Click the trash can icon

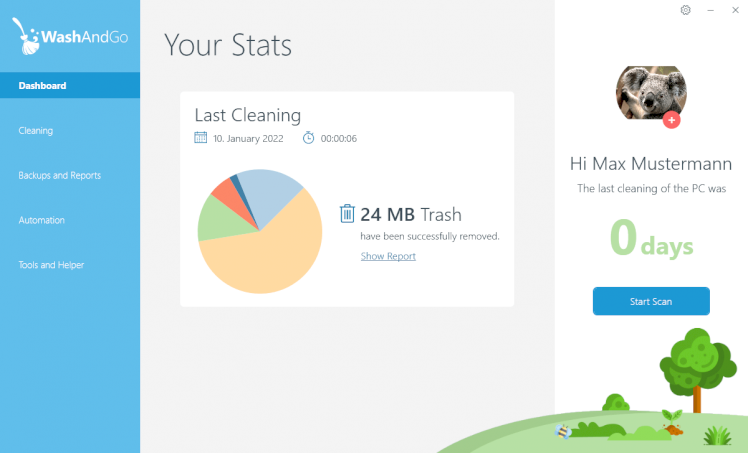pos(347,213)
